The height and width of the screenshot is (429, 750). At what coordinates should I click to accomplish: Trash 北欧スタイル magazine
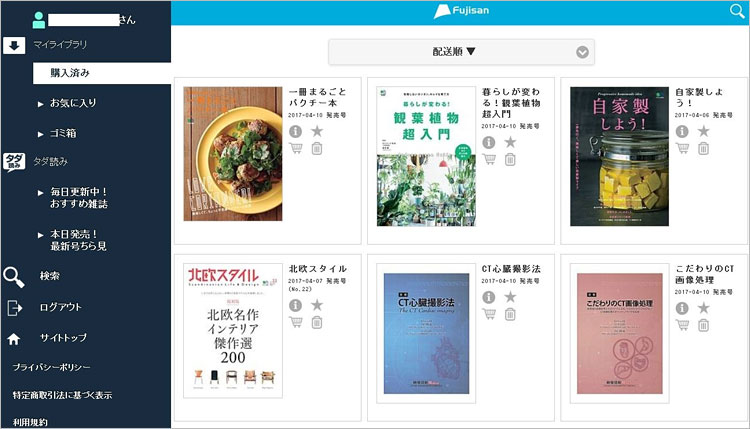point(317,322)
